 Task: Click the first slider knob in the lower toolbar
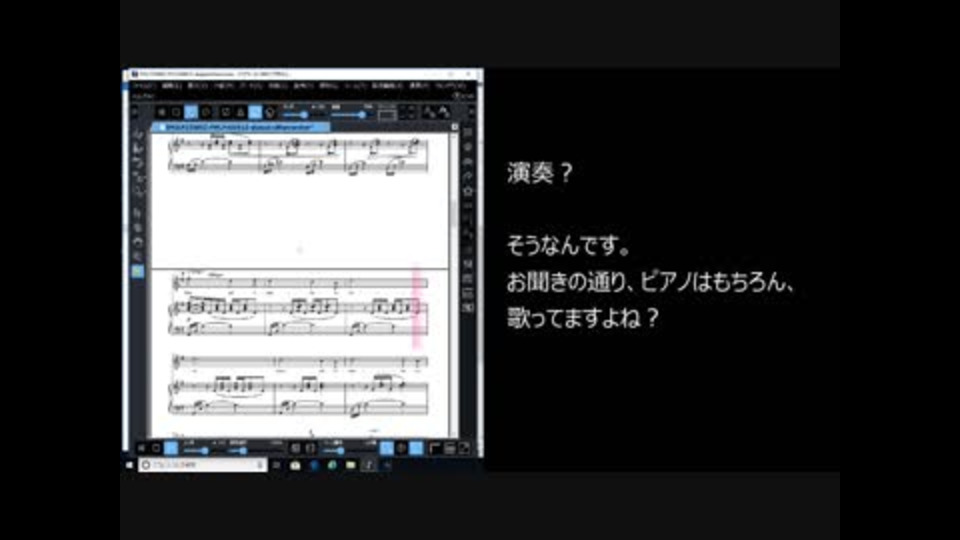204,451
